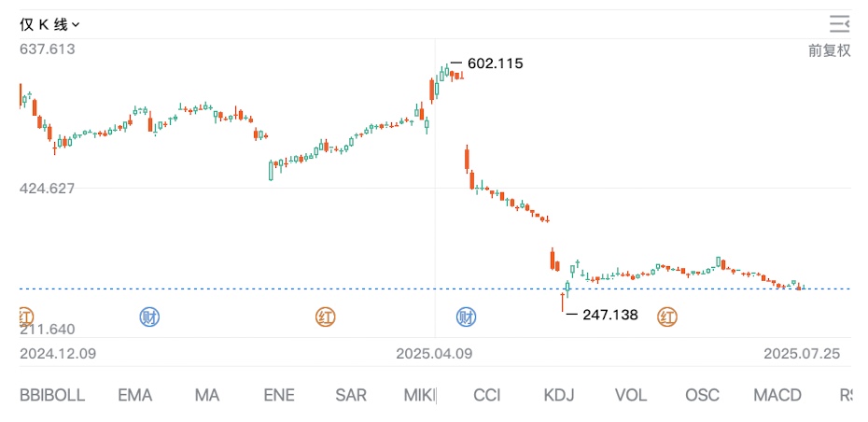The image size is (868, 422).
Task: Switch to the OSC indicator
Action: [702, 395]
